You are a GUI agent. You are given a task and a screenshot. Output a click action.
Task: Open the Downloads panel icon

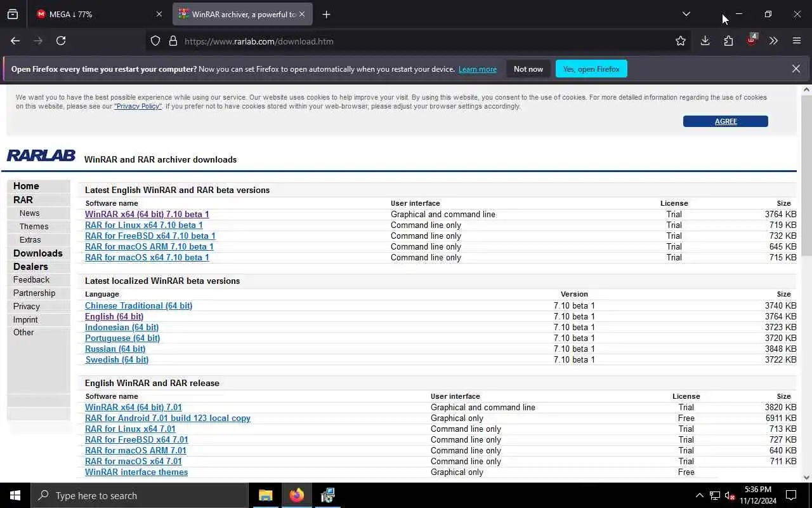pos(705,41)
